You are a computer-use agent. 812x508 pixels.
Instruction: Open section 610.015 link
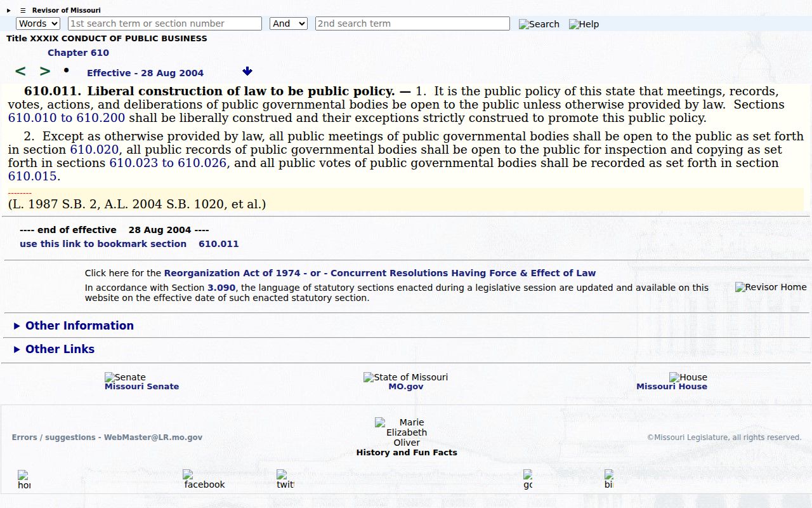pos(32,177)
